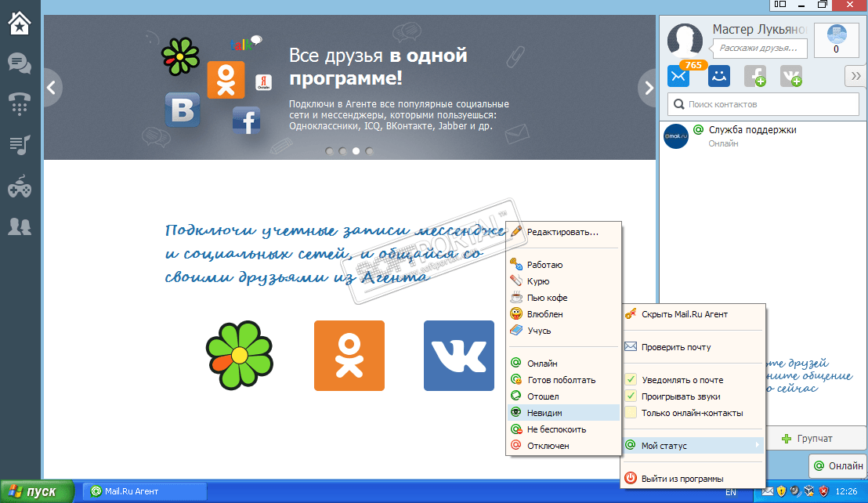Add a Facebook account via its icon

(x=757, y=76)
